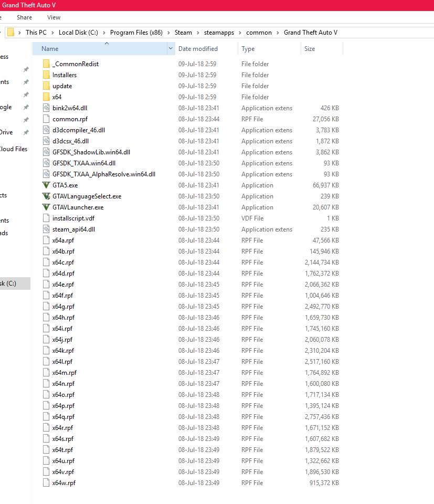
Task: Go to steamapps breadcrumb
Action: (x=219, y=33)
